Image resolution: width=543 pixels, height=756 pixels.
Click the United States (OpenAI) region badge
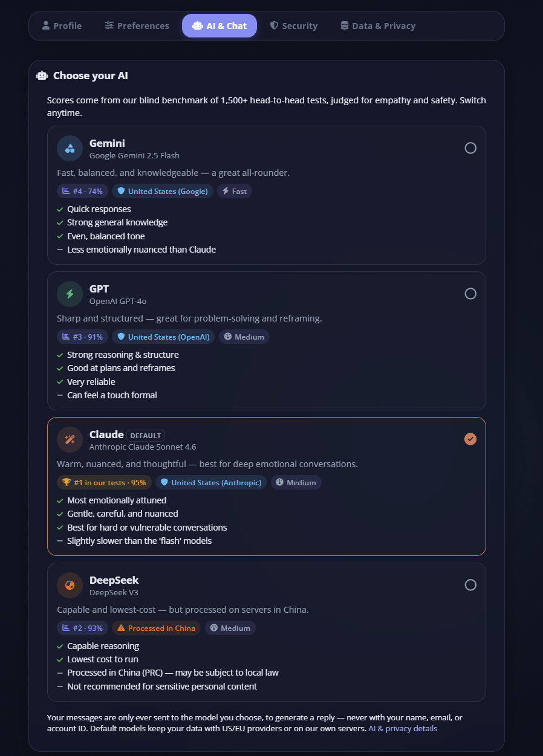pyautogui.click(x=163, y=337)
